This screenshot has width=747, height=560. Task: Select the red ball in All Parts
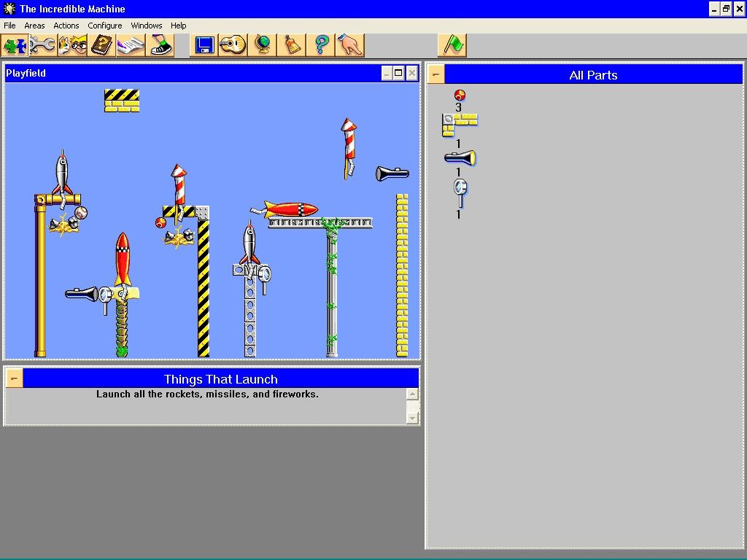(x=460, y=95)
